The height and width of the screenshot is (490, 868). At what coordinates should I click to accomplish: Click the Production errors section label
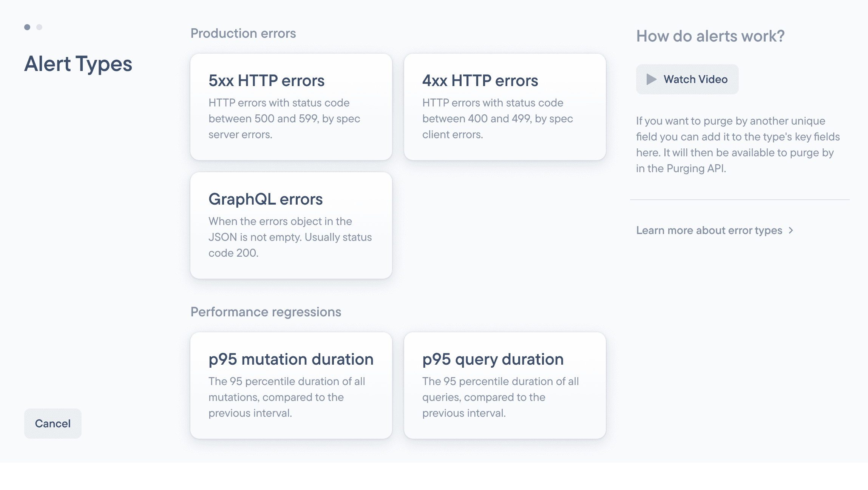click(243, 33)
